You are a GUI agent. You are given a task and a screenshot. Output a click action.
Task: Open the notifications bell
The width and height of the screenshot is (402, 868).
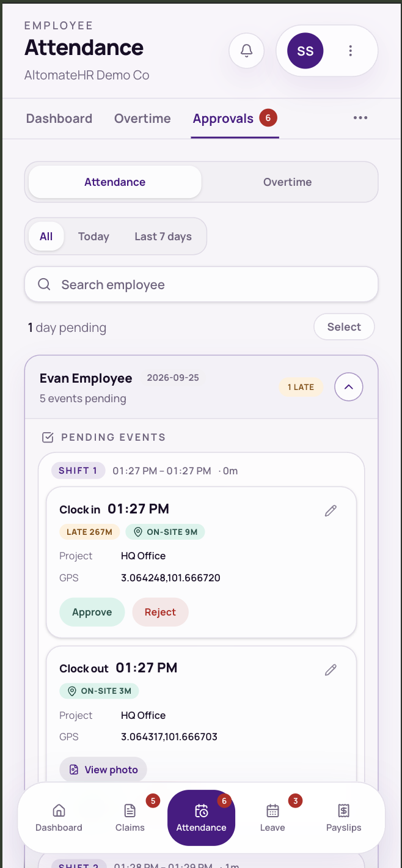pyautogui.click(x=247, y=51)
